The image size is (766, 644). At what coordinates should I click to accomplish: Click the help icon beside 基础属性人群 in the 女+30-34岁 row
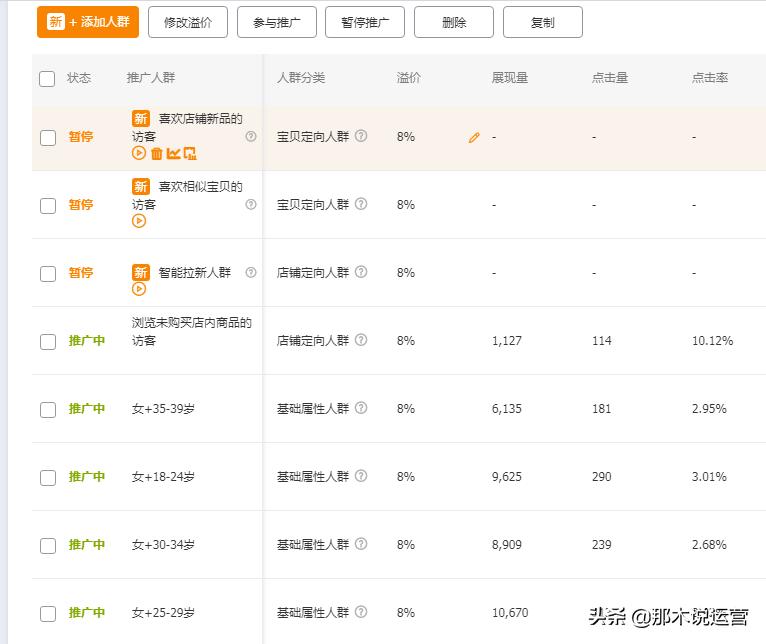(361, 543)
